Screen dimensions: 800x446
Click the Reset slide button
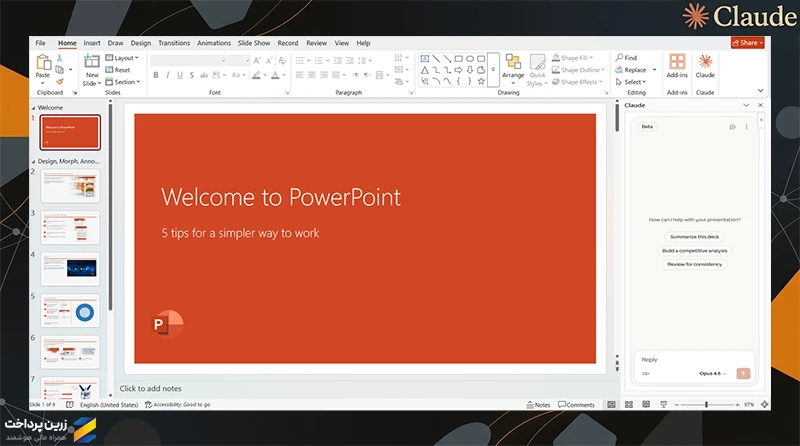click(118, 70)
